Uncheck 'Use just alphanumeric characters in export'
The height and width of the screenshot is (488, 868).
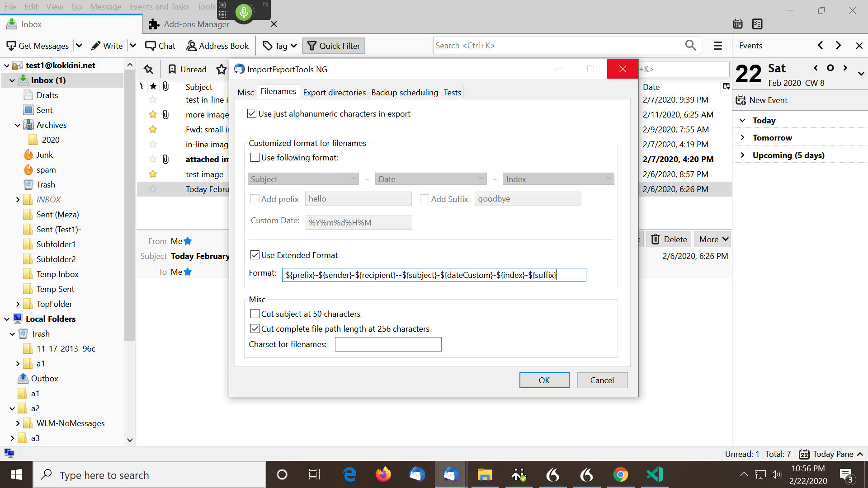coord(252,113)
